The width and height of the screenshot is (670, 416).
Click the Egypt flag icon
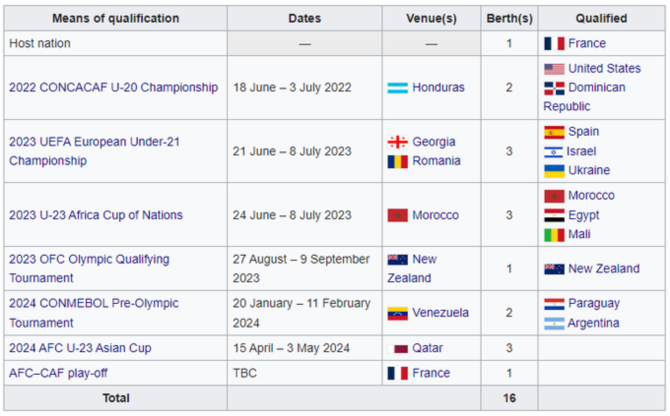click(x=554, y=215)
